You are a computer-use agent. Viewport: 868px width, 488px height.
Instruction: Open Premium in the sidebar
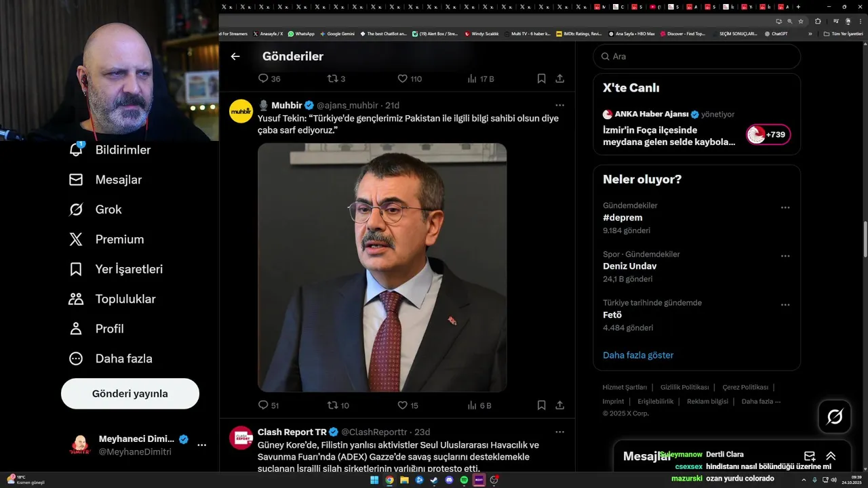(x=106, y=239)
